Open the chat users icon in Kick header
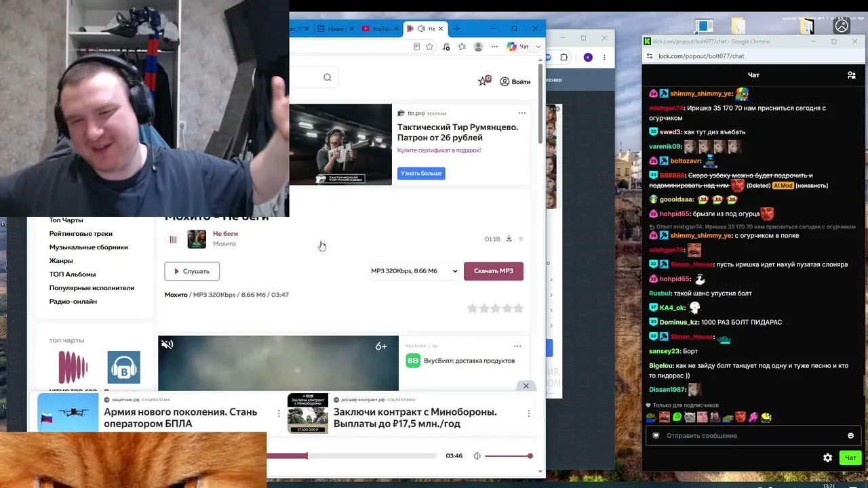 pyautogui.click(x=852, y=75)
